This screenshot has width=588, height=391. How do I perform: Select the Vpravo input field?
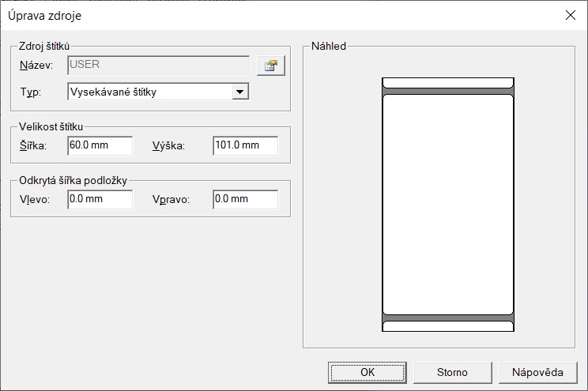coord(245,199)
